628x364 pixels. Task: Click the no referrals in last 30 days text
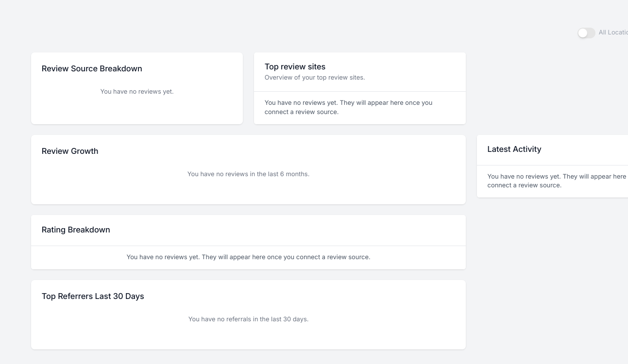point(248,319)
